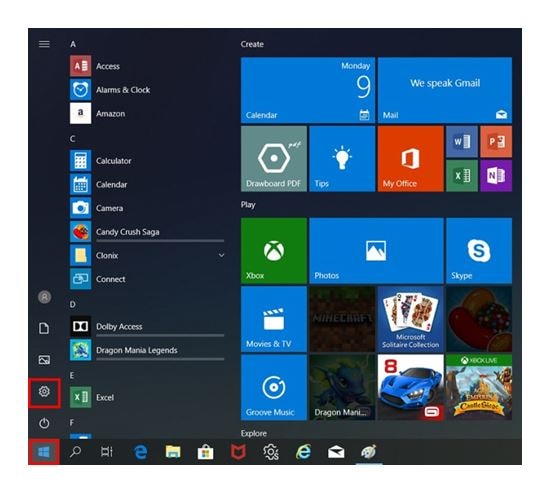Open Microsoft Store on the taskbar

(x=206, y=452)
